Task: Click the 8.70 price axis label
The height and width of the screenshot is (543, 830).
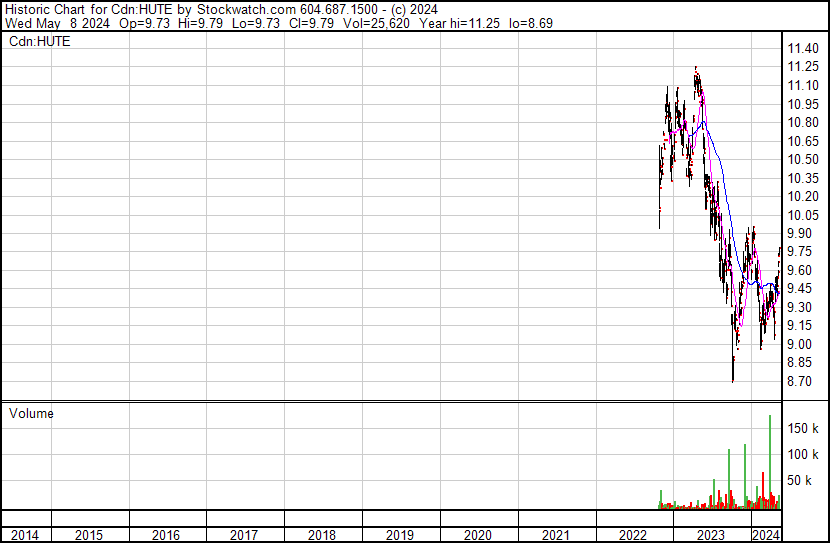Action: [x=799, y=382]
